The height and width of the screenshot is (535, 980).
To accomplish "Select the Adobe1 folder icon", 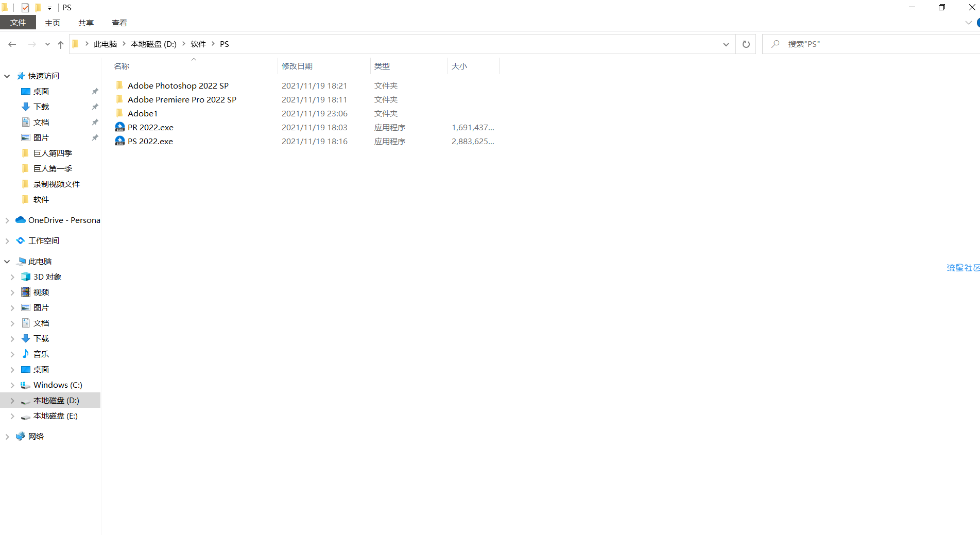I will pos(120,113).
